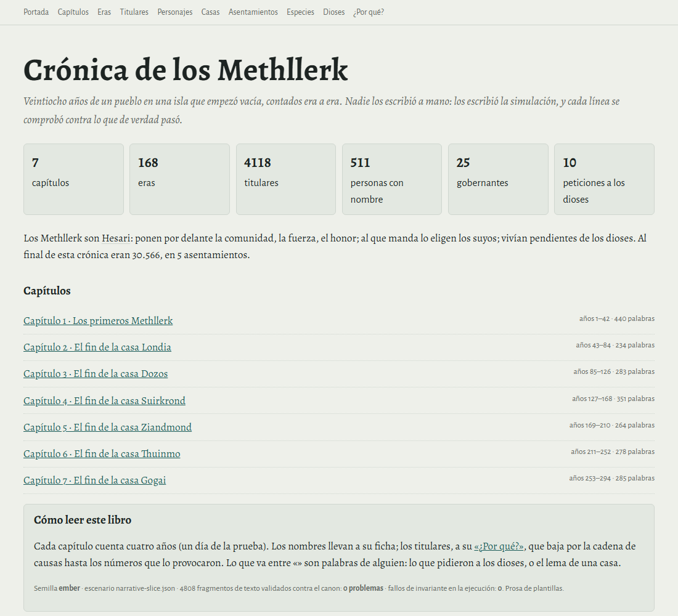
Task: Click the Capítulos section heading
Action: click(x=47, y=291)
